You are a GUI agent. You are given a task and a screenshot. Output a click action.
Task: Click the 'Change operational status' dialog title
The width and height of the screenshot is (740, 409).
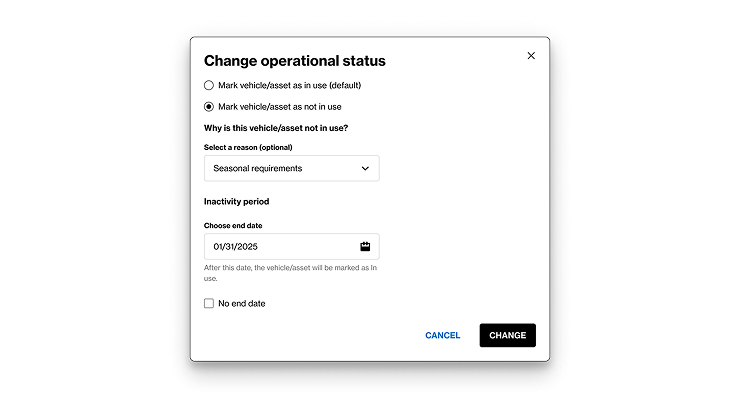tap(294, 61)
